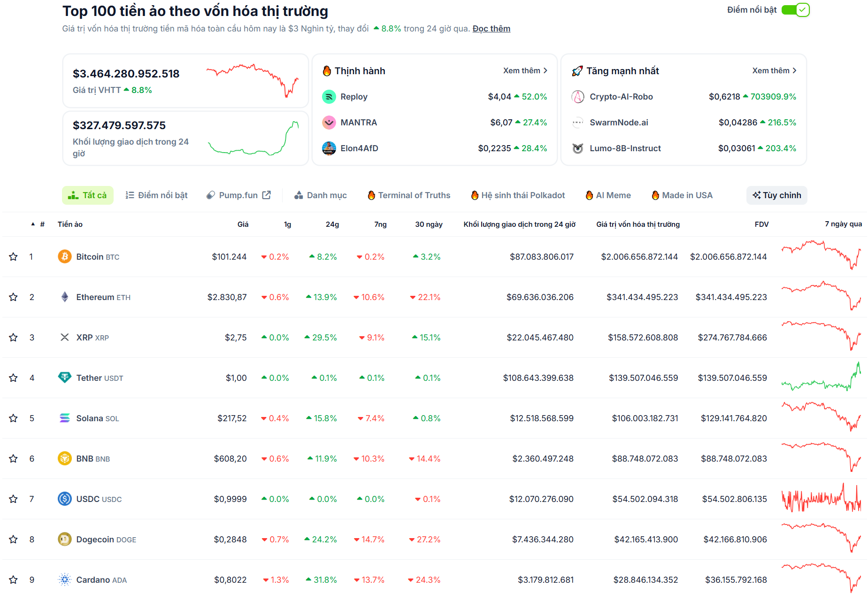
Task: Switch to Điểm nổi bật tab
Action: 156,195
